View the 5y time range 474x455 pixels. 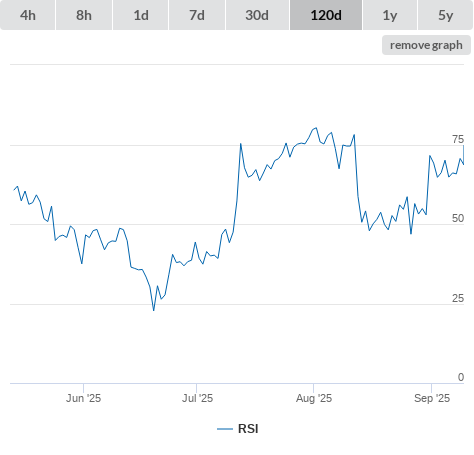click(x=445, y=15)
